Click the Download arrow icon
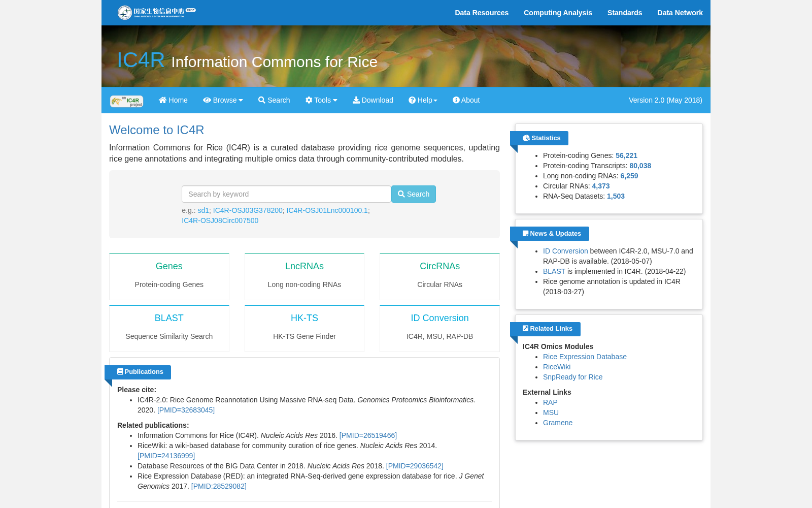The width and height of the screenshot is (812, 508). coord(356,100)
